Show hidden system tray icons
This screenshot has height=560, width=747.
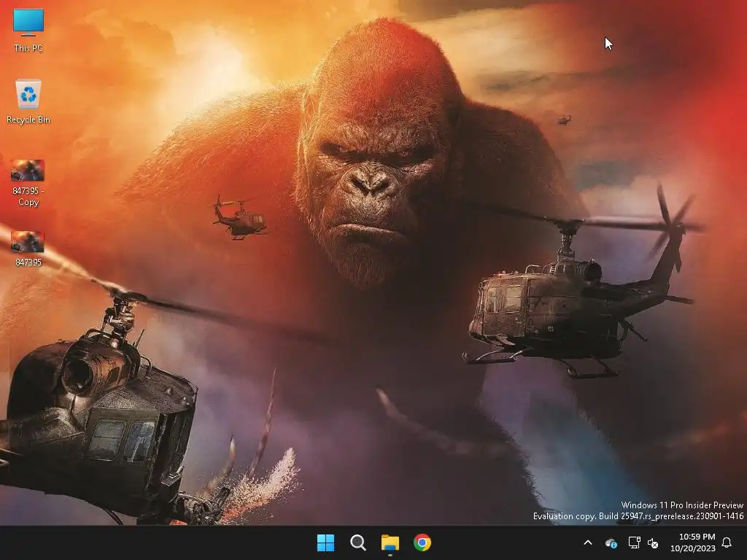click(x=588, y=542)
